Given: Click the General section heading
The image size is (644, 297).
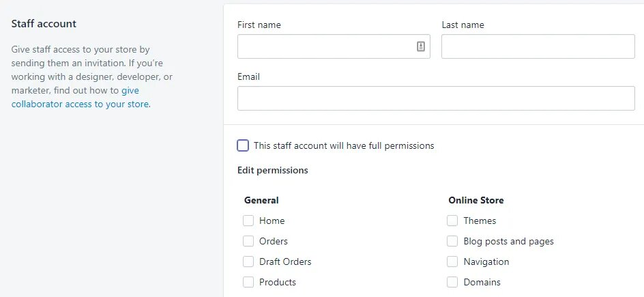Looking at the screenshot, I should [261, 200].
